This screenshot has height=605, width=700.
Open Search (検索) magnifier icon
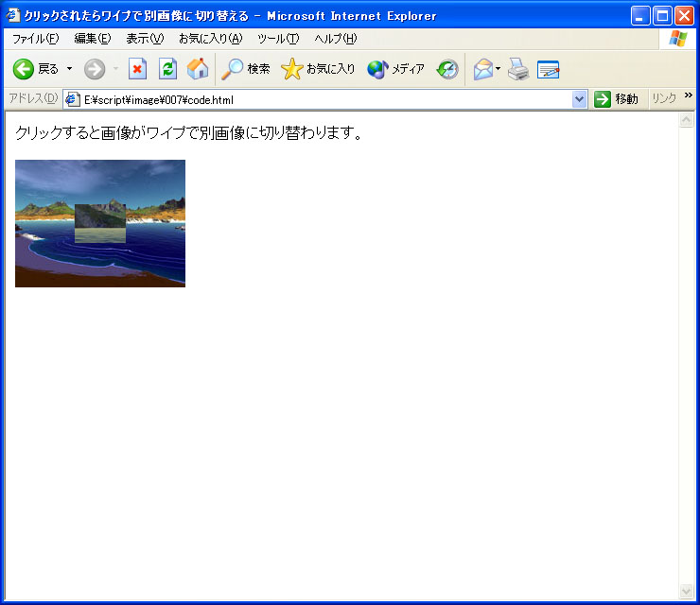[232, 69]
